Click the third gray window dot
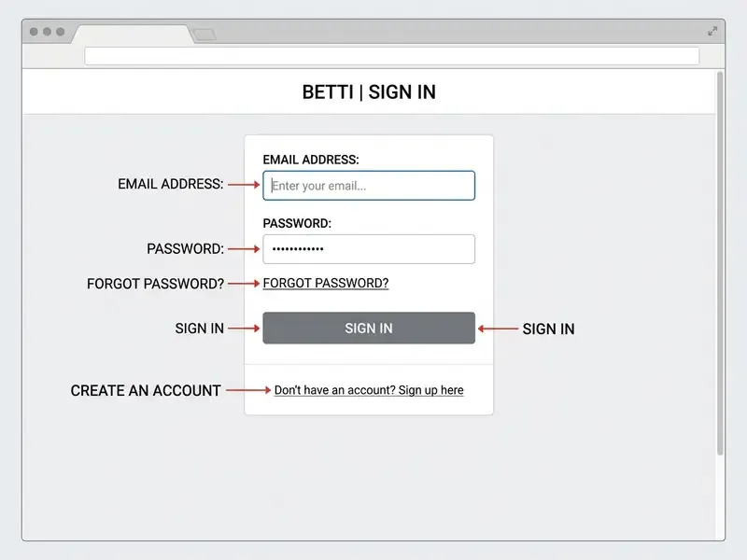 [61, 32]
